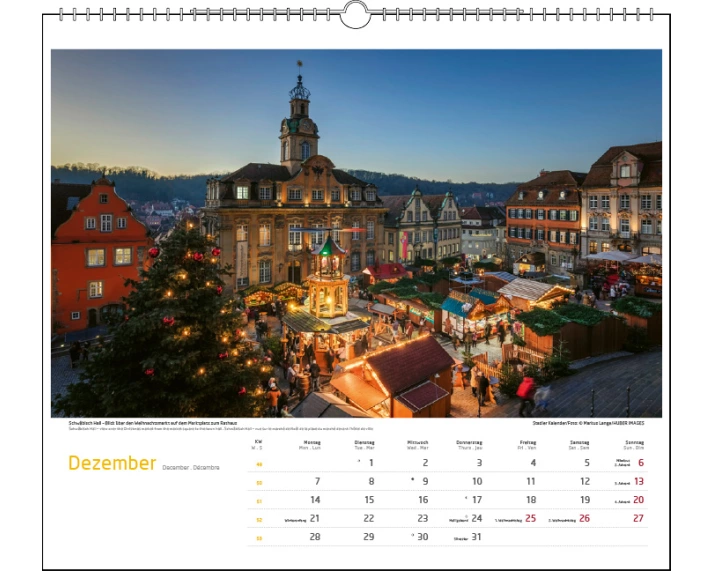714x571 pixels.
Task: Click the moon phase symbol beside 30
Action: pyautogui.click(x=412, y=536)
